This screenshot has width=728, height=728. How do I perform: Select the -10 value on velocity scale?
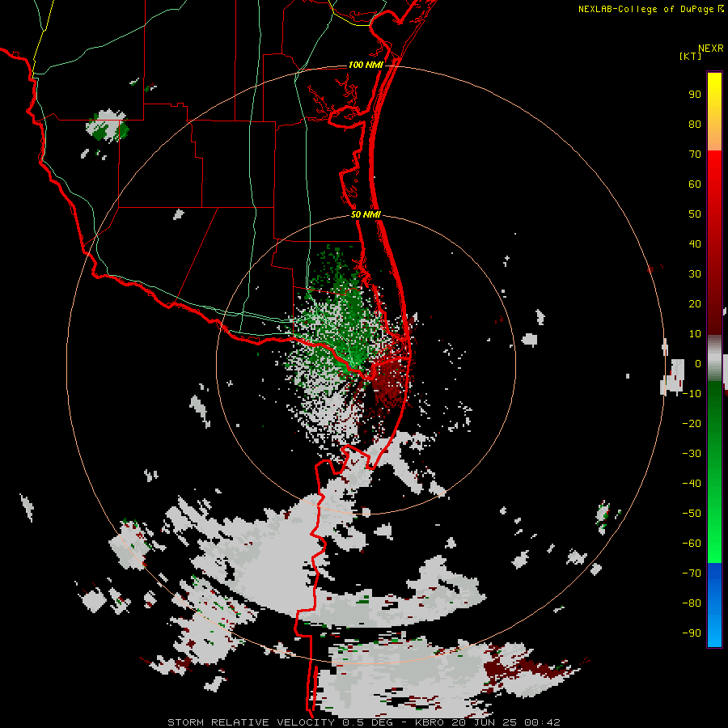click(692, 394)
